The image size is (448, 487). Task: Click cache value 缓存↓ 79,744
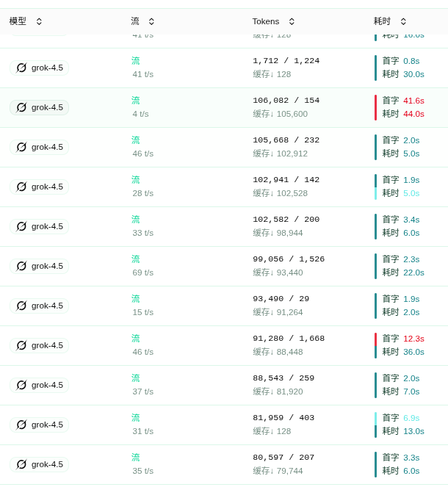point(278,471)
